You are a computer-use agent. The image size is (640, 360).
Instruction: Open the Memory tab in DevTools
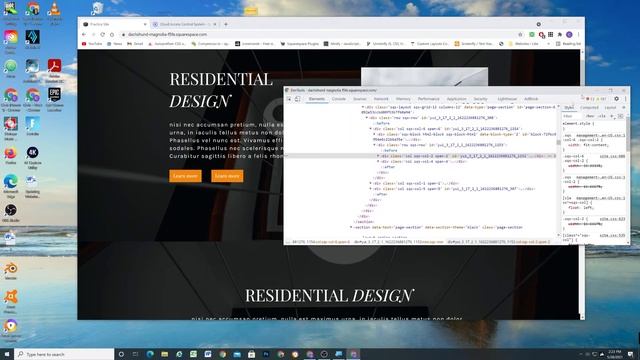click(x=403, y=99)
